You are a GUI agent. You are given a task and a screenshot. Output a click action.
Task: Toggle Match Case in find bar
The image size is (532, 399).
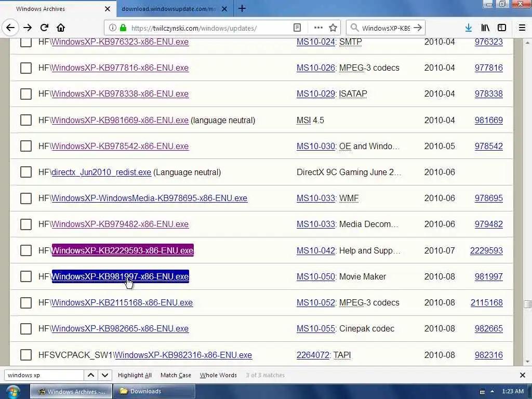coord(176,375)
